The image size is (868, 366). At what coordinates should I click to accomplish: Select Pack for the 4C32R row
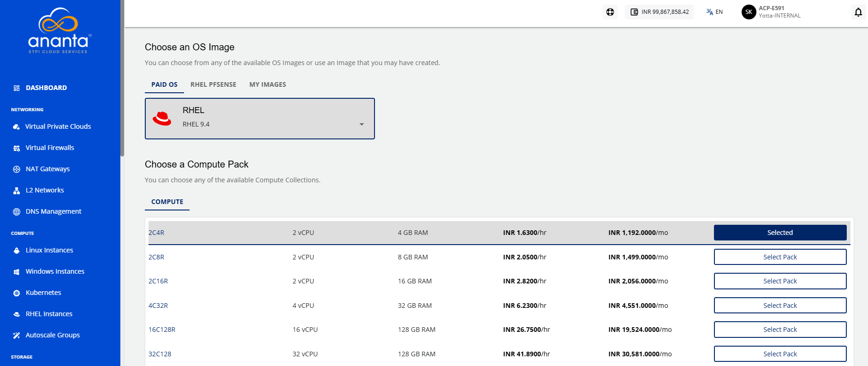(x=780, y=306)
